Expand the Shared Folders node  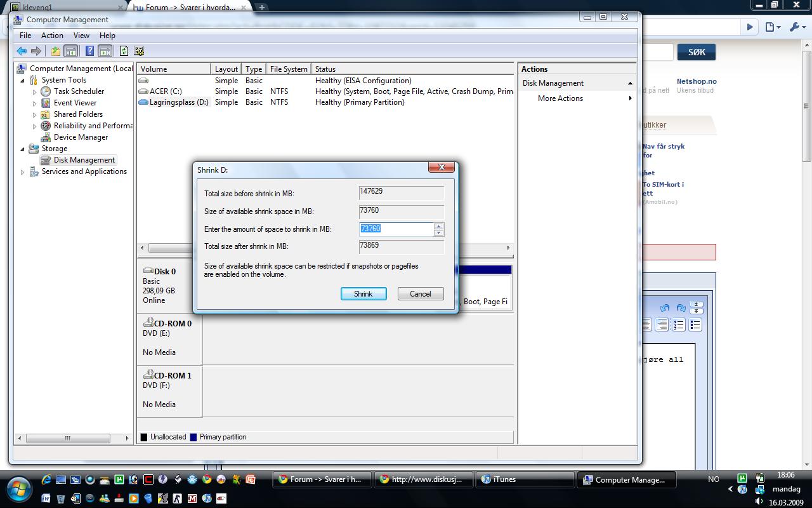[x=35, y=115]
